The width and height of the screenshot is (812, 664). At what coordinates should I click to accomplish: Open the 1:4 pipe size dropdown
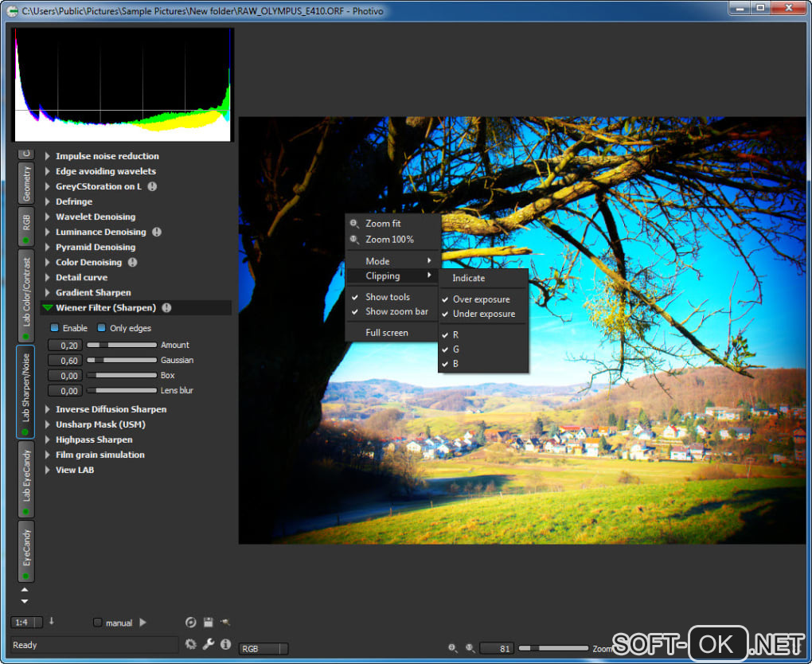26,622
